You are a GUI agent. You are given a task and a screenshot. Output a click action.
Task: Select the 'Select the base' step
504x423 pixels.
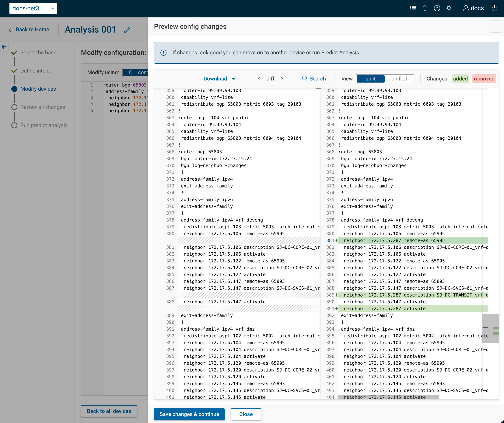click(x=38, y=53)
